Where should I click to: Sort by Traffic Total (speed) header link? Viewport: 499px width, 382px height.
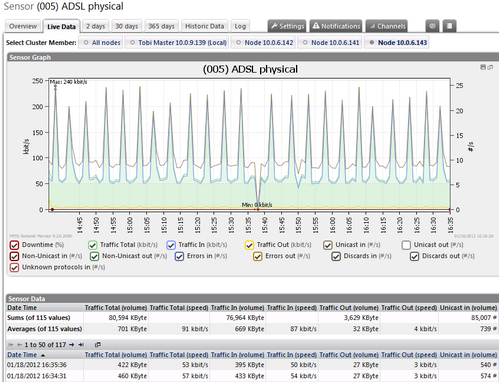[x=179, y=355]
